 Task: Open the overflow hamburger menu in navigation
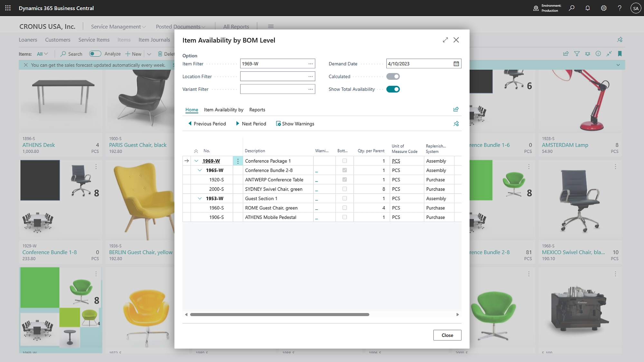click(271, 26)
